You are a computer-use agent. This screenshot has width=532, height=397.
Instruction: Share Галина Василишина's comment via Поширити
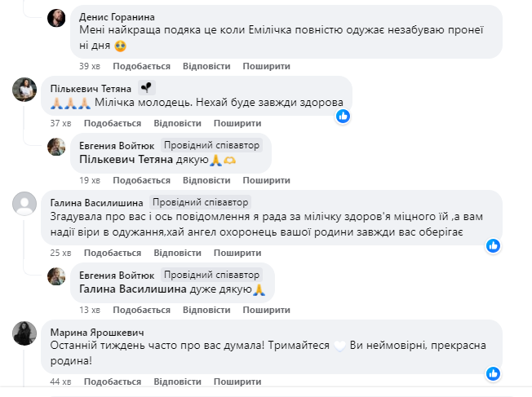238,253
